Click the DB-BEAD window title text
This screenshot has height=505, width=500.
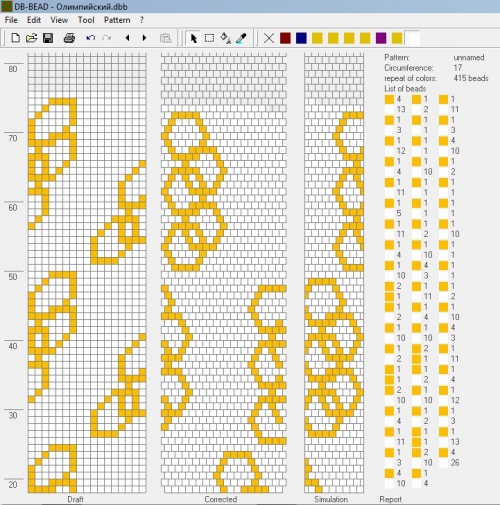click(x=71, y=7)
